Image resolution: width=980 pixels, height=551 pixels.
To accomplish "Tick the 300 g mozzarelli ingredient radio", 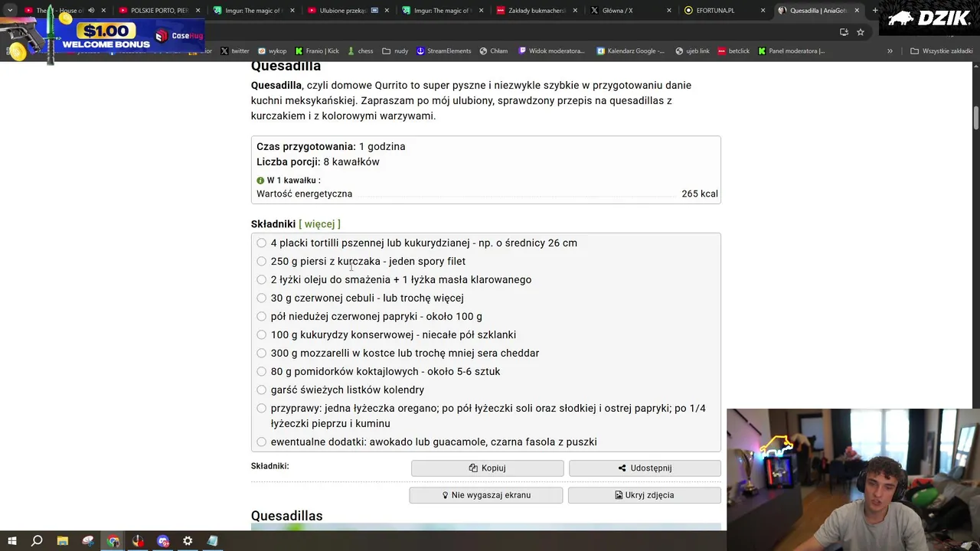I will 262,353.
